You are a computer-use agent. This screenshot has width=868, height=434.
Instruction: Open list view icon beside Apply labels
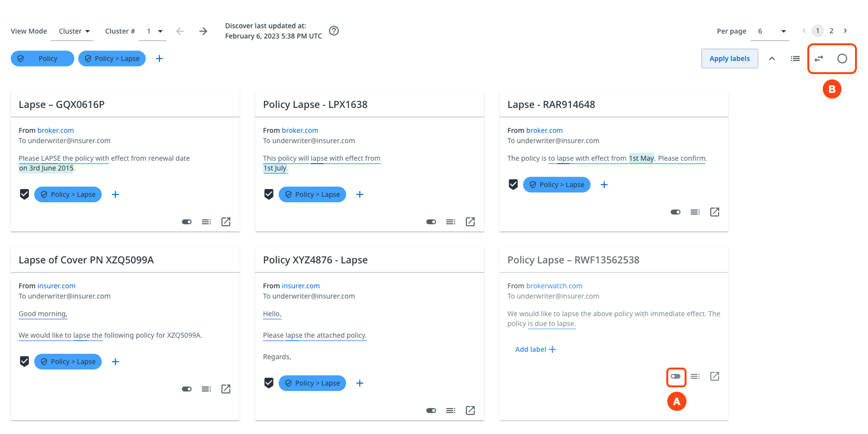point(795,59)
